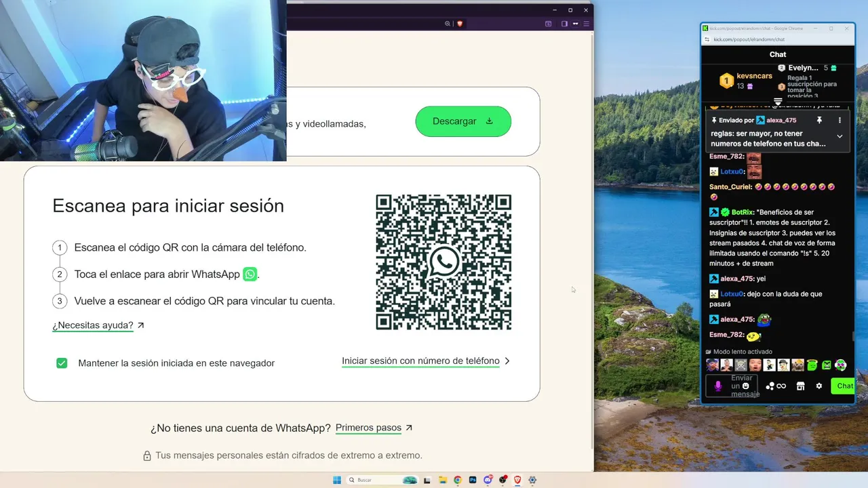Unpin the message with the pin icon
Image resolution: width=868 pixels, height=488 pixels.
[x=819, y=120]
